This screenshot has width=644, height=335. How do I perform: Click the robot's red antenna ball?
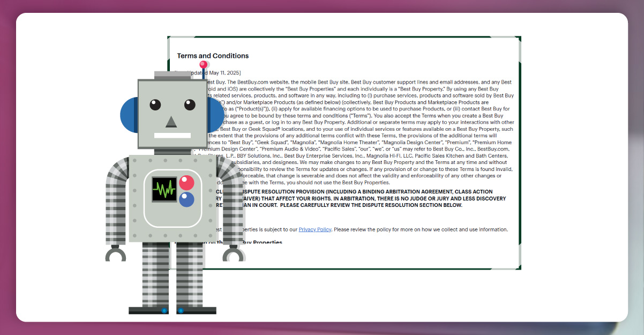pos(203,65)
